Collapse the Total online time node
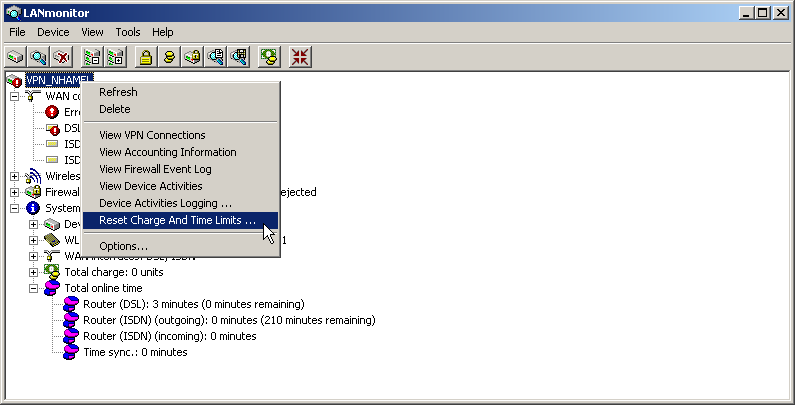Image resolution: width=795 pixels, height=405 pixels. pos(34,288)
